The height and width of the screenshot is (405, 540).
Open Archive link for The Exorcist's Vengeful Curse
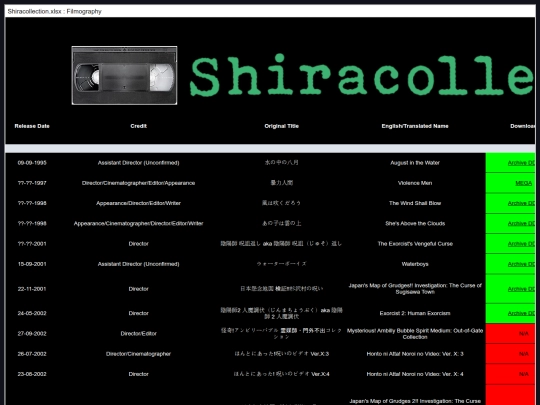[x=521, y=244]
